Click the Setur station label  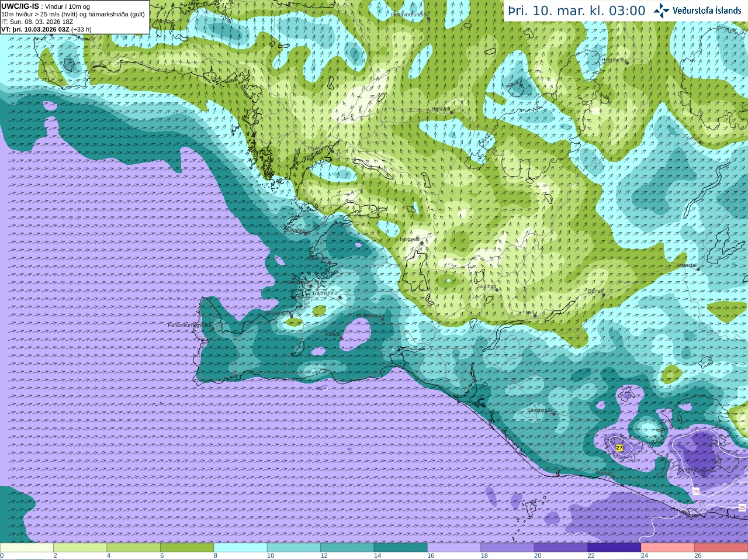click(x=693, y=139)
